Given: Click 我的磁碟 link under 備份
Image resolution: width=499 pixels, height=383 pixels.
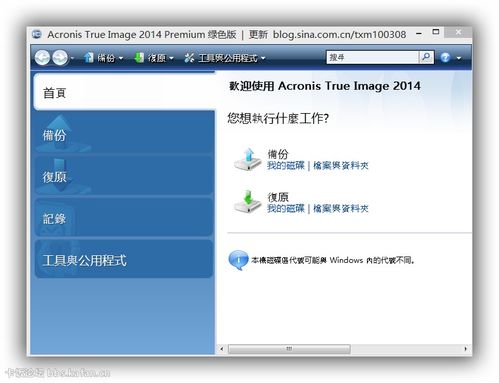Looking at the screenshot, I should [x=286, y=165].
